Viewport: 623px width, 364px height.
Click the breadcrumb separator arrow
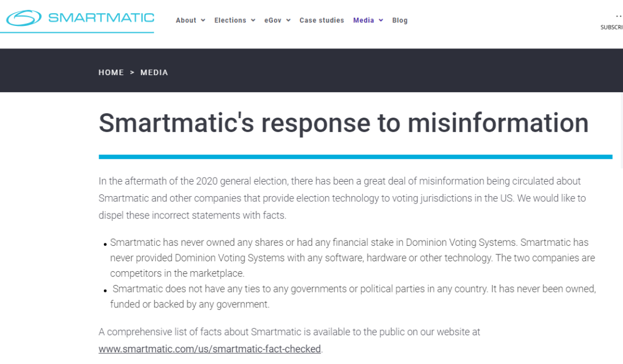click(x=132, y=73)
